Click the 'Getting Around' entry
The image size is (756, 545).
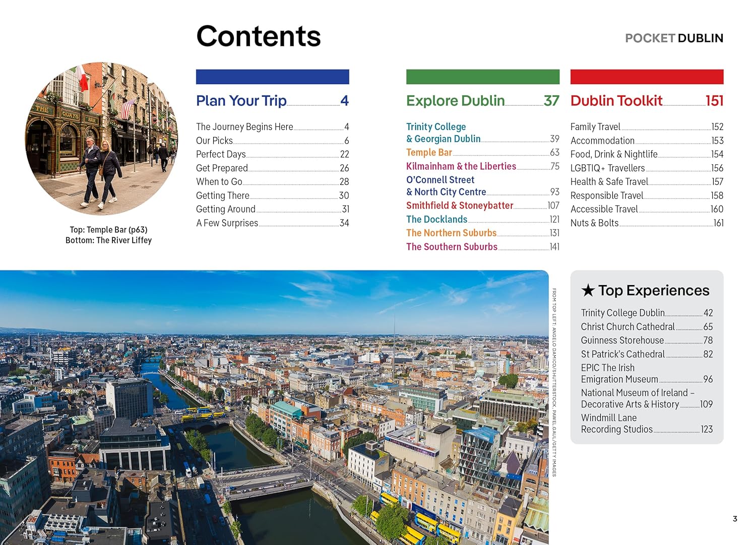[x=273, y=209]
